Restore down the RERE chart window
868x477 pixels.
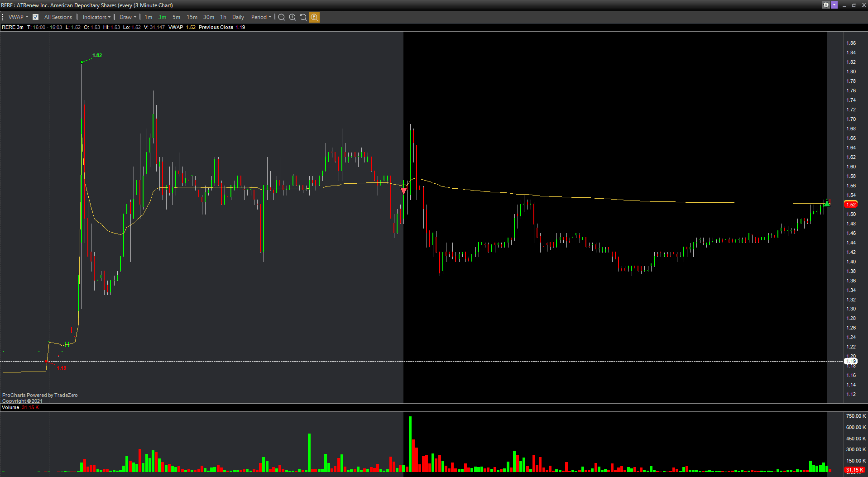[854, 5]
